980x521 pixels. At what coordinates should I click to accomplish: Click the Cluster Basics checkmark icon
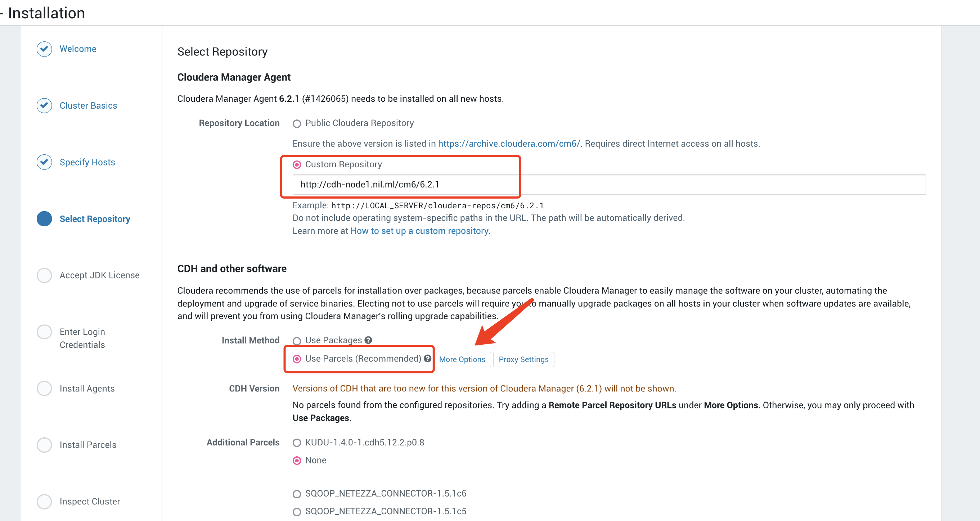point(45,105)
